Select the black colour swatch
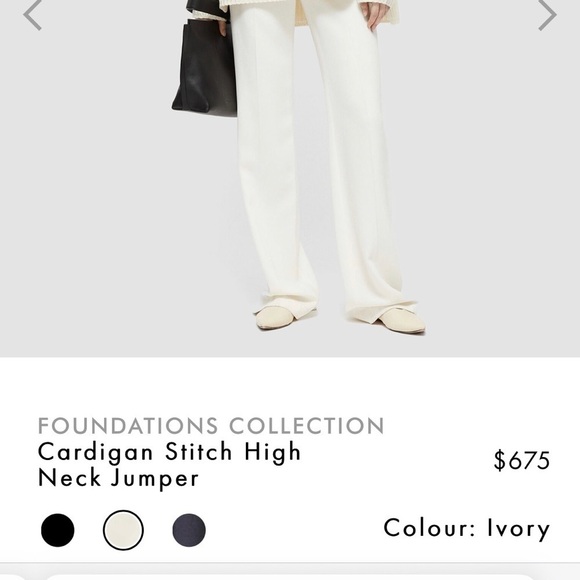This screenshot has width=580, height=580. 58,530
